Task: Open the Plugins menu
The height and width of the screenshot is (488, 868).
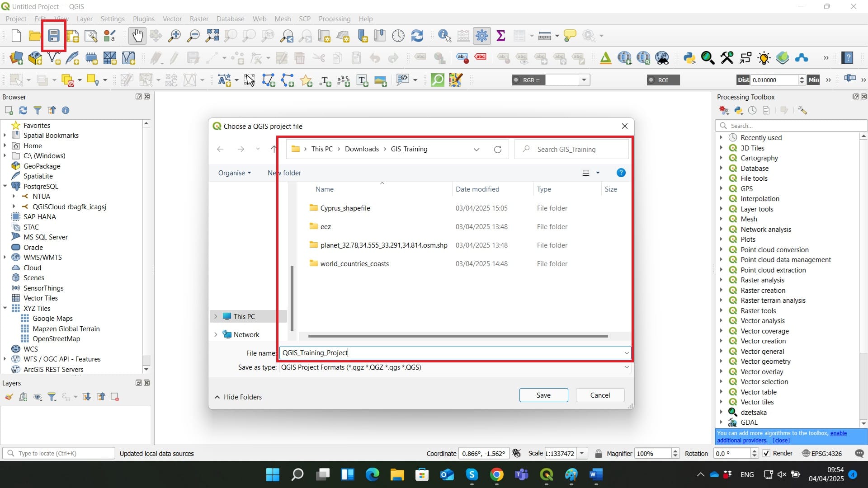Action: click(143, 19)
